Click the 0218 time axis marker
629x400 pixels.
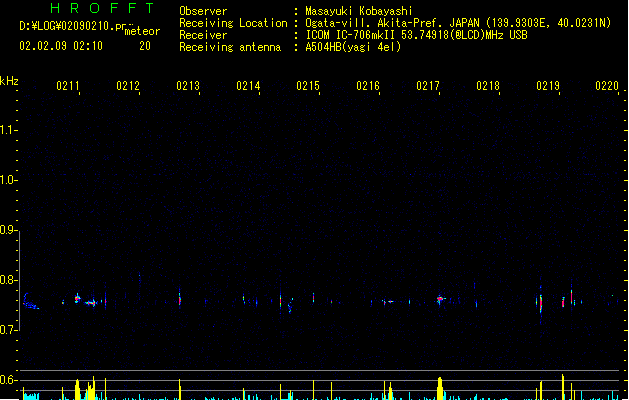tap(488, 86)
